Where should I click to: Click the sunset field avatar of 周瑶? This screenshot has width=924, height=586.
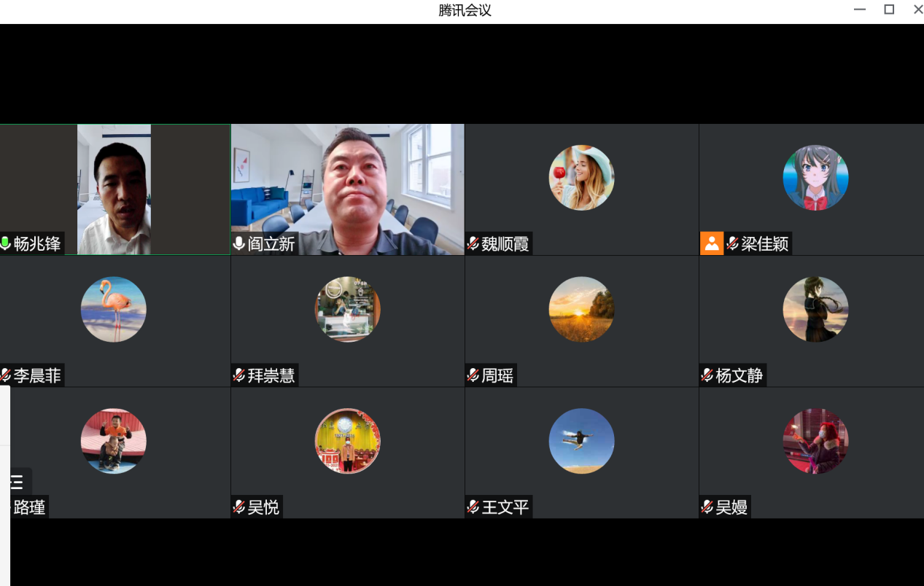[581, 310]
